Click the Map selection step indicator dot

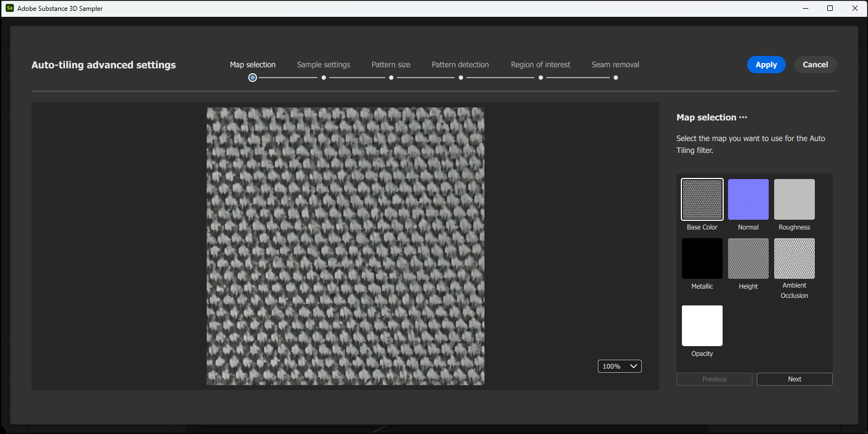pos(252,78)
